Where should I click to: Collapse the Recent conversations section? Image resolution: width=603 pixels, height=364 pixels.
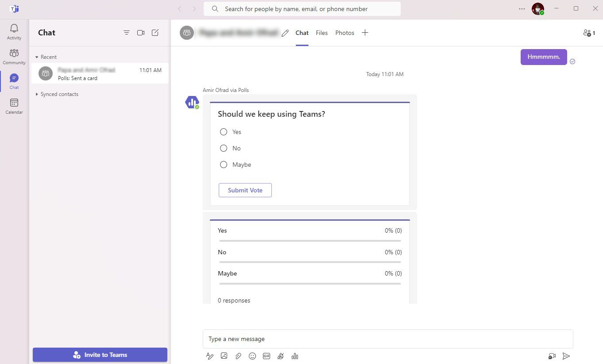tap(38, 57)
